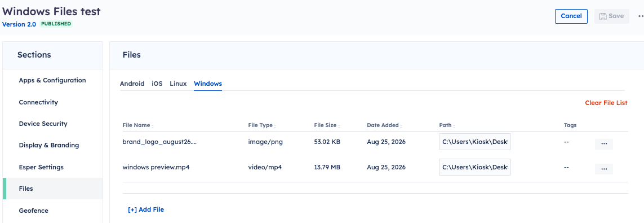
Task: Open the Device Security section
Action: point(52,124)
